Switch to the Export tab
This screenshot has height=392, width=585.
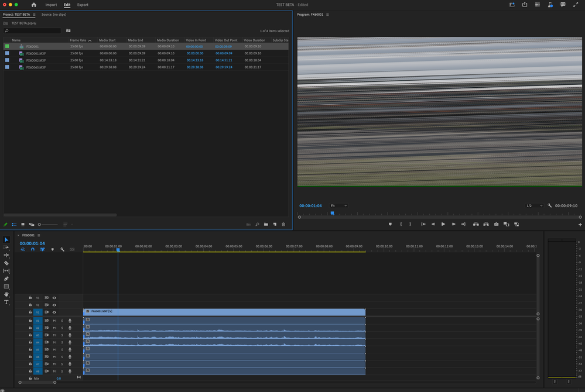pos(83,5)
